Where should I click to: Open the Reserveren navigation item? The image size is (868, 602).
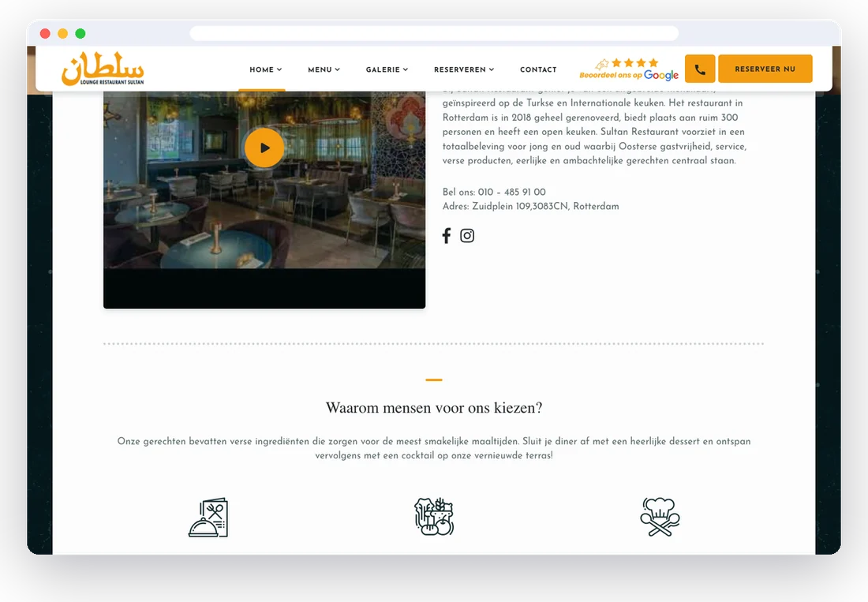tap(459, 69)
